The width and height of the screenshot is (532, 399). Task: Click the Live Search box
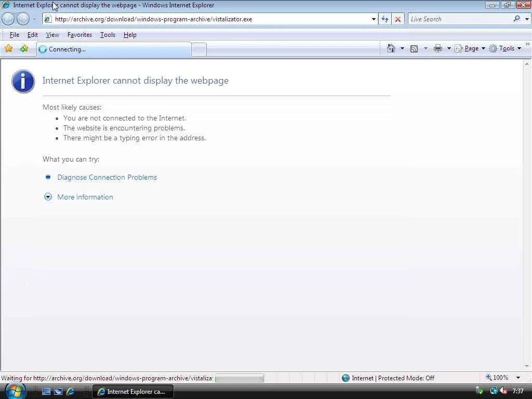pos(460,19)
